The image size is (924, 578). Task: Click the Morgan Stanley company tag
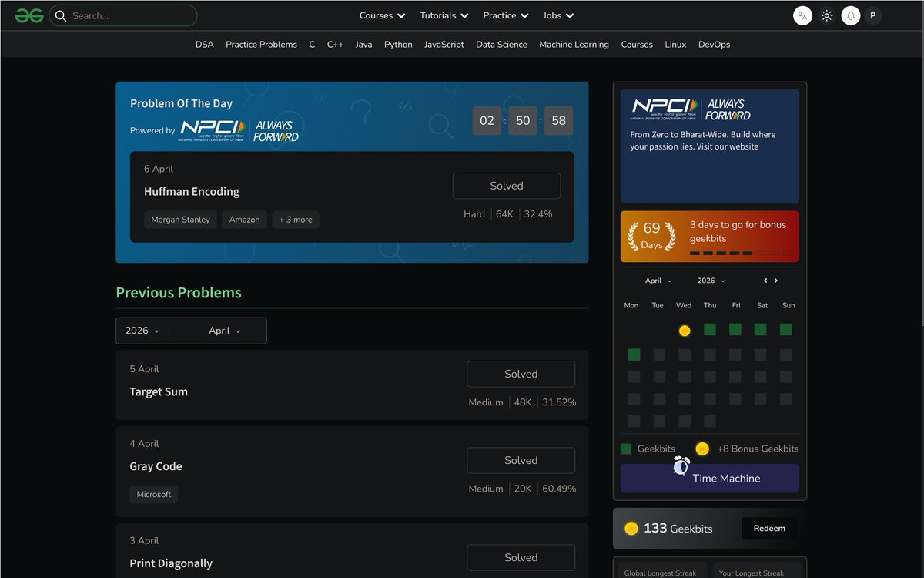click(180, 220)
